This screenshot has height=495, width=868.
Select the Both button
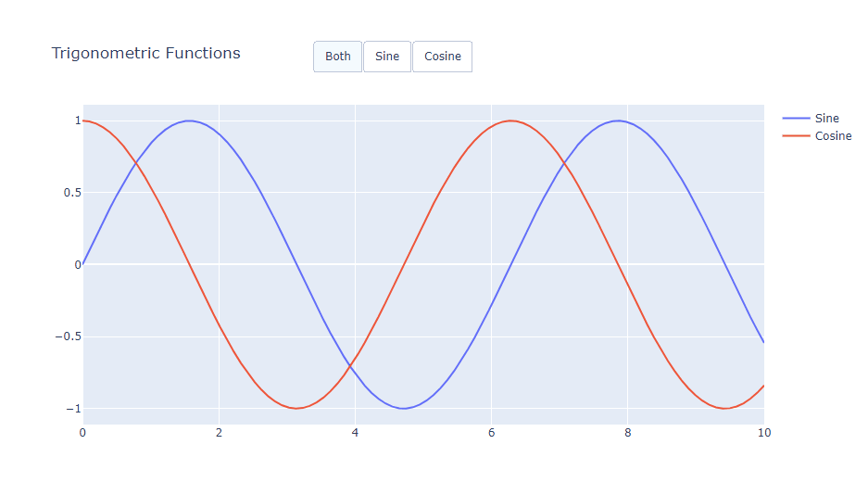coord(337,57)
